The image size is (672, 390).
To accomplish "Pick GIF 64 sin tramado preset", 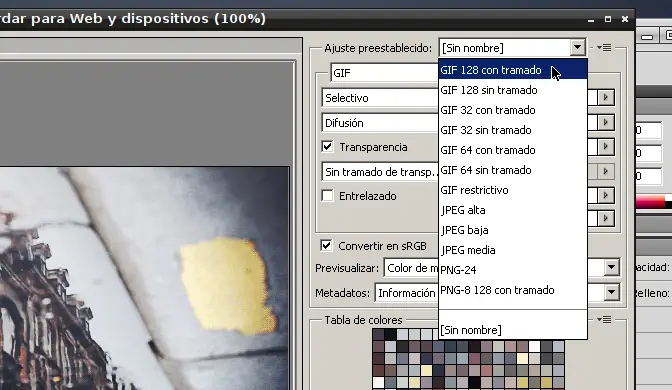I will click(513, 170).
